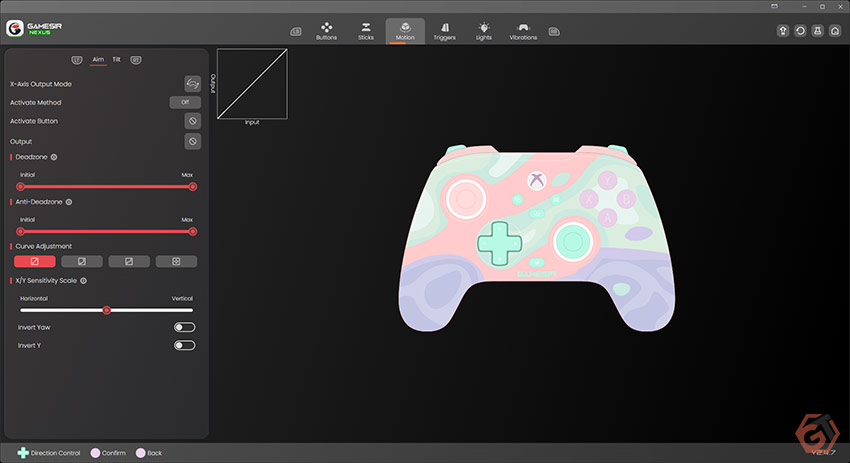850x463 pixels.
Task: Click the X button on controller image
Action: click(589, 199)
